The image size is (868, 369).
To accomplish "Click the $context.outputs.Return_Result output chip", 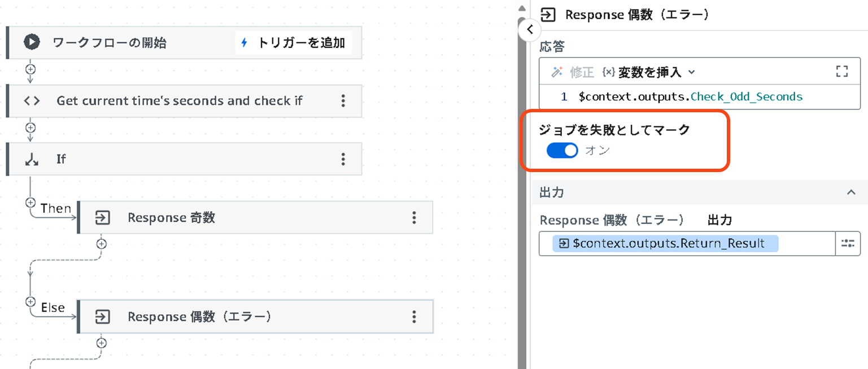I will click(x=666, y=244).
